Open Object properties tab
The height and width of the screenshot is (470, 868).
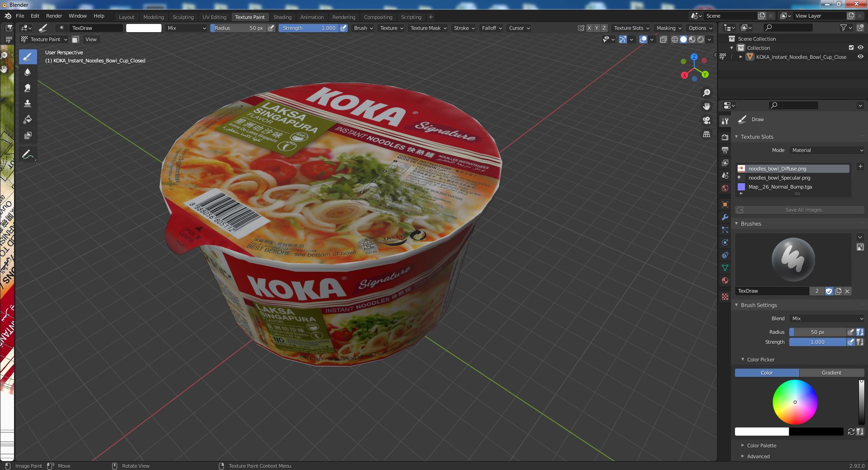coord(725,204)
